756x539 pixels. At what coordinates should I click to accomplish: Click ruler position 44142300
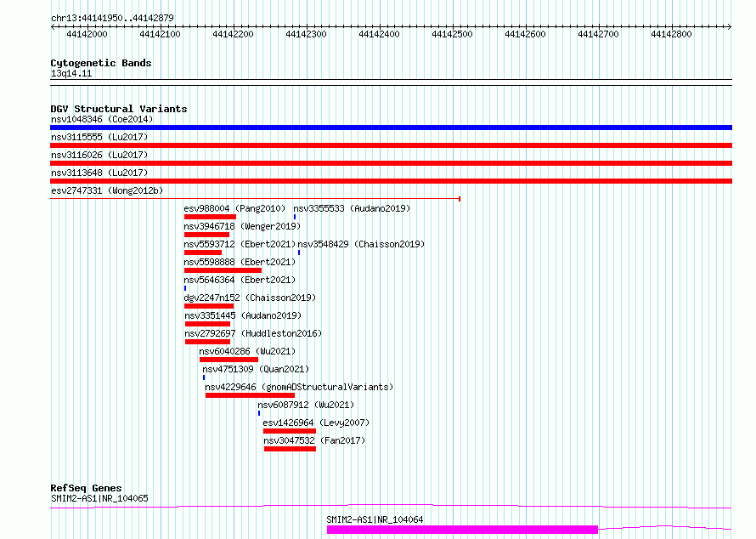pyautogui.click(x=306, y=34)
